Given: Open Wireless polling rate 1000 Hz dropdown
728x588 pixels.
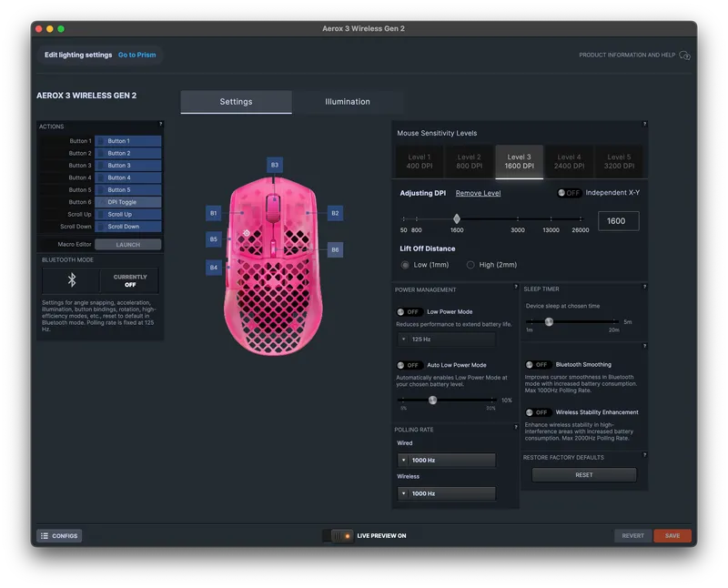Looking at the screenshot, I should [446, 493].
